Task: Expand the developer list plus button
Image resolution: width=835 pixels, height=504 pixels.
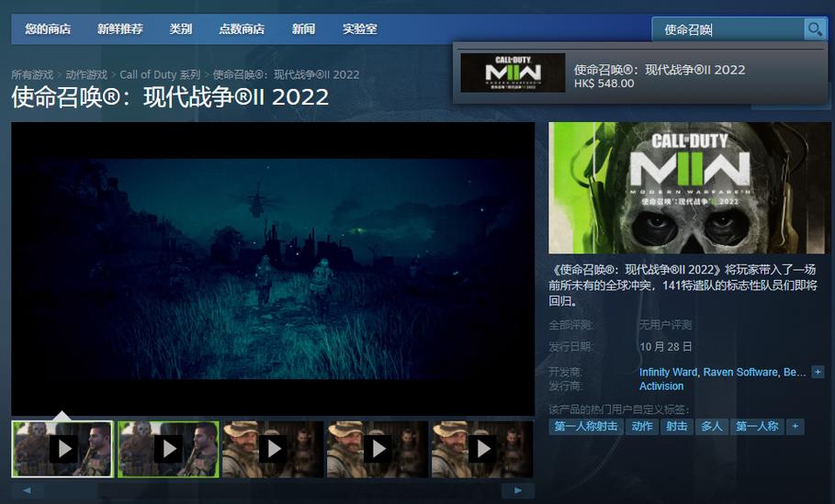Action: coord(818,372)
